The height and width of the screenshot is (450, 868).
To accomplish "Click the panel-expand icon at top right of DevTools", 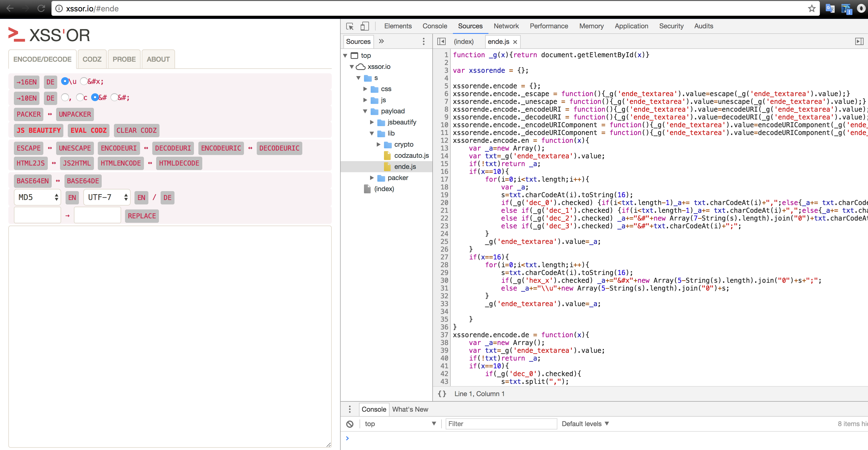I will (860, 41).
